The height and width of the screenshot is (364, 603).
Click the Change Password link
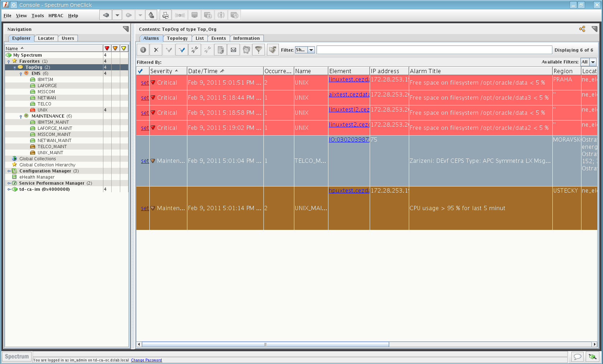[x=146, y=360]
